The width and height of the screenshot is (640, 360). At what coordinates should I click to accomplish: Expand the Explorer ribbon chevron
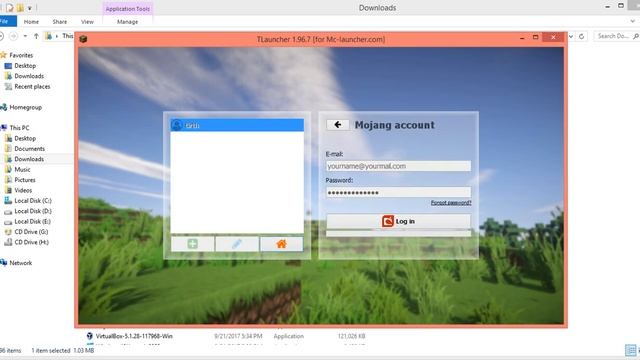click(633, 21)
